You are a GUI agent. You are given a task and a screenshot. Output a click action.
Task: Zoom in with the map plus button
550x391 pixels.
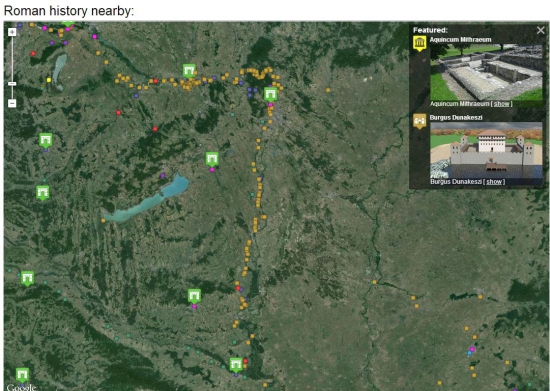click(12, 32)
